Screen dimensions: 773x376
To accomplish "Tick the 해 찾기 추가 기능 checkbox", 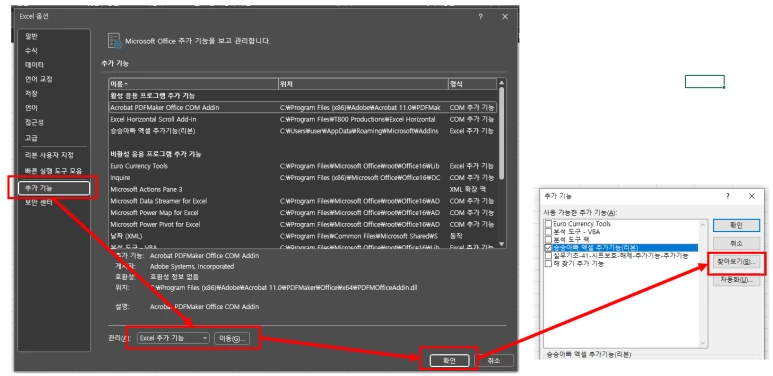I will coord(548,264).
